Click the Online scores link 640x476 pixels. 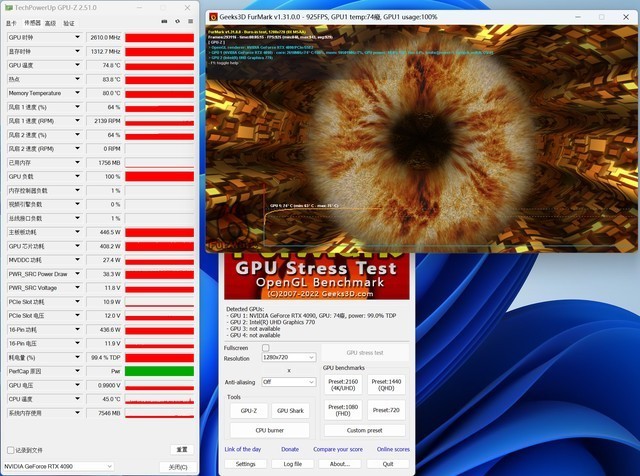pos(393,449)
